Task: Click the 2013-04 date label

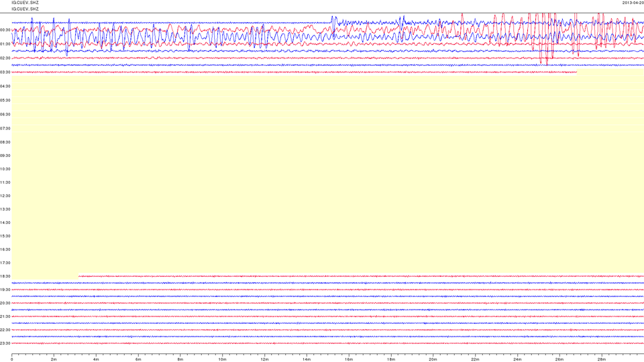Action: [x=633, y=3]
